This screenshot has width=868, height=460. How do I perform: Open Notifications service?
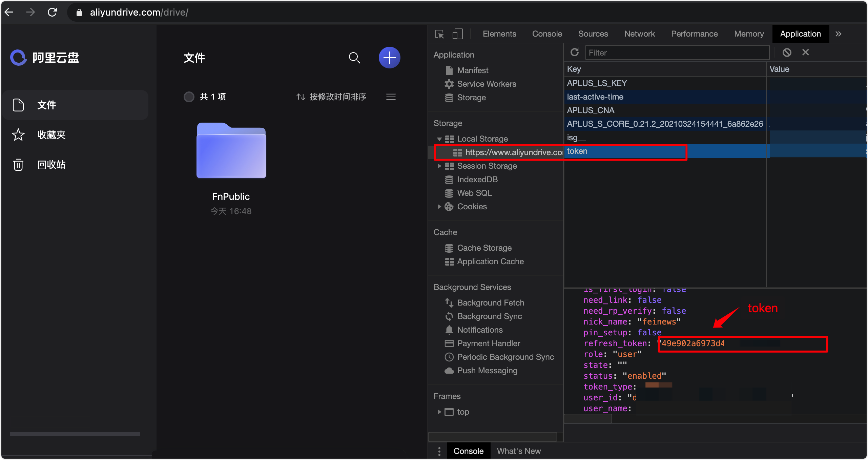click(x=480, y=330)
